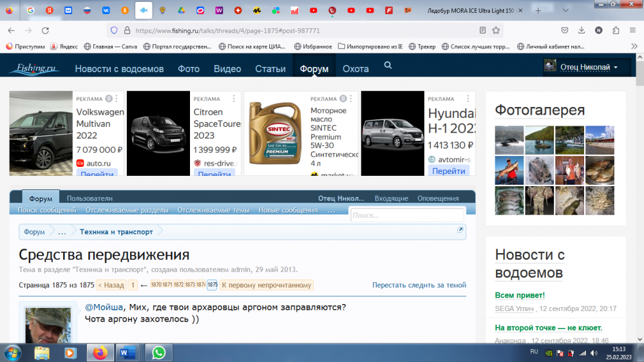The image size is (644, 362).
Task: Click Перестать следить за темой link
Action: (419, 285)
